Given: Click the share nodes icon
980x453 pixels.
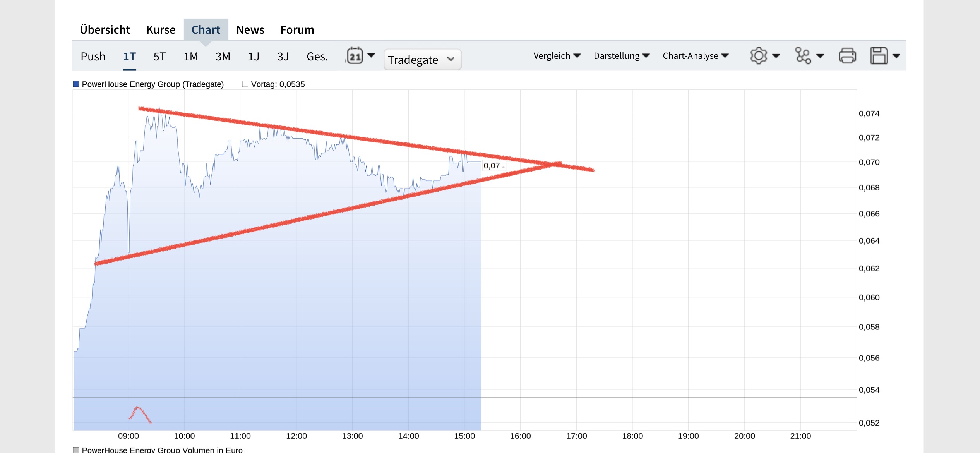Looking at the screenshot, I should pyautogui.click(x=803, y=56).
